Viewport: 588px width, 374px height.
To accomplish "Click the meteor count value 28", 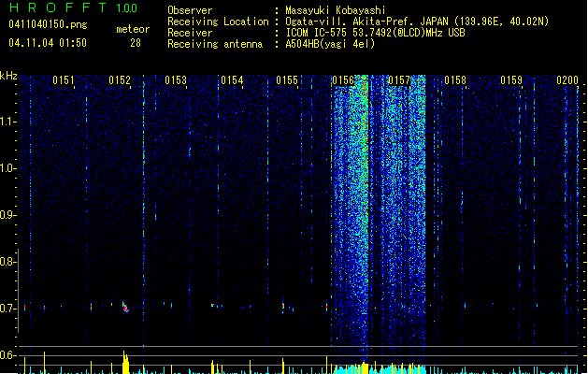I will 136,43.
